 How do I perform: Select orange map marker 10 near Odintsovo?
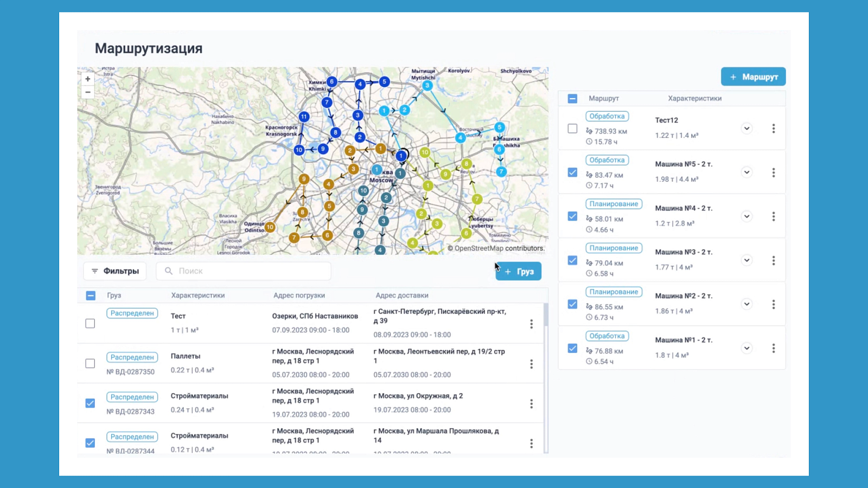point(270,227)
